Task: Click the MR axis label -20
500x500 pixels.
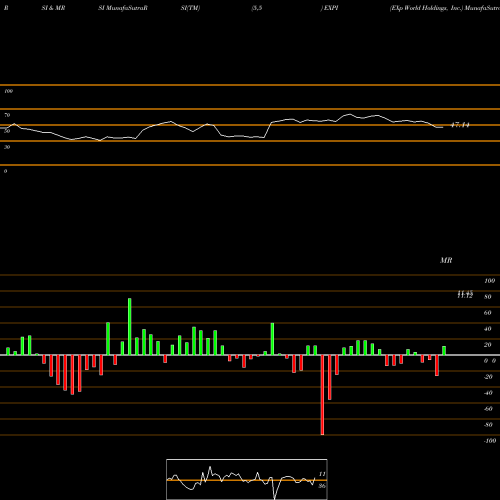Action: tap(488, 377)
